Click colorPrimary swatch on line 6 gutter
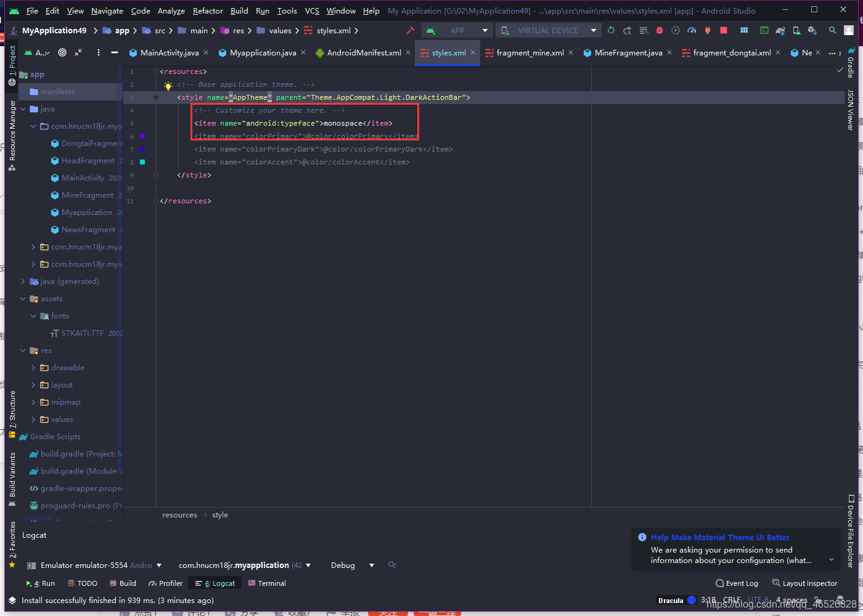863x616 pixels. coord(142,136)
